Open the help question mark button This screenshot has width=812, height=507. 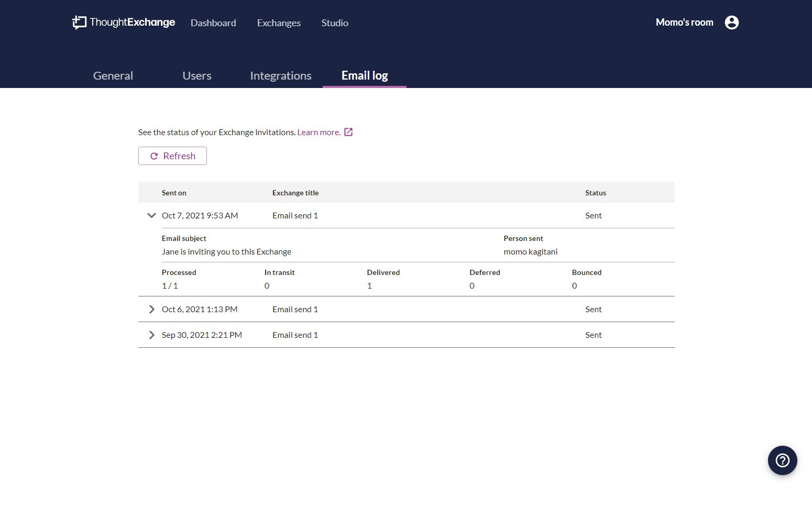coord(783,460)
